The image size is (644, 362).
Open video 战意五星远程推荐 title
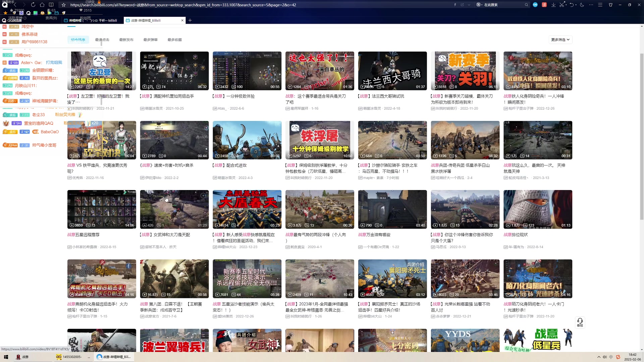pyautogui.click(x=84, y=235)
